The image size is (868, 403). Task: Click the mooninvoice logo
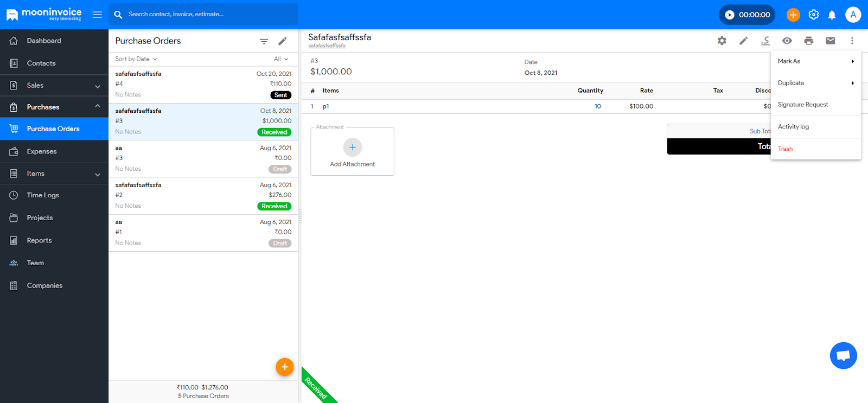tap(44, 14)
